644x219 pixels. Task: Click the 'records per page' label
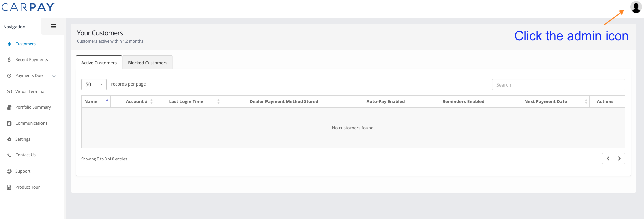pyautogui.click(x=129, y=84)
